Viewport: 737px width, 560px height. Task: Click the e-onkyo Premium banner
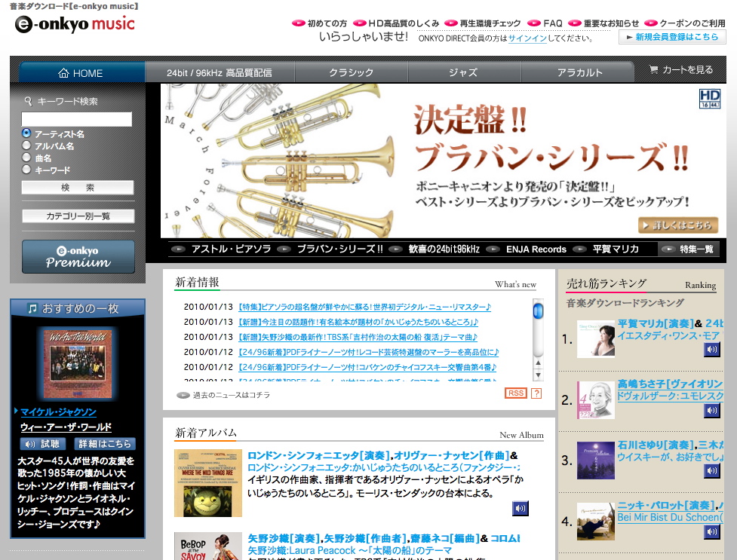point(78,257)
